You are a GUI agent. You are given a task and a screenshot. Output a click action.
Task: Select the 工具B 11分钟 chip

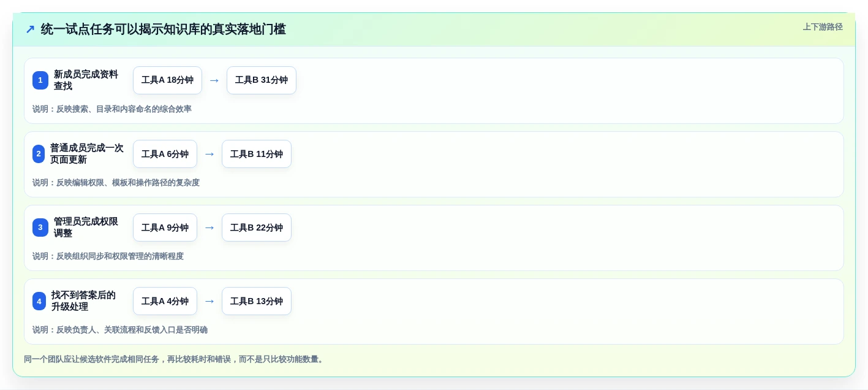pos(257,154)
